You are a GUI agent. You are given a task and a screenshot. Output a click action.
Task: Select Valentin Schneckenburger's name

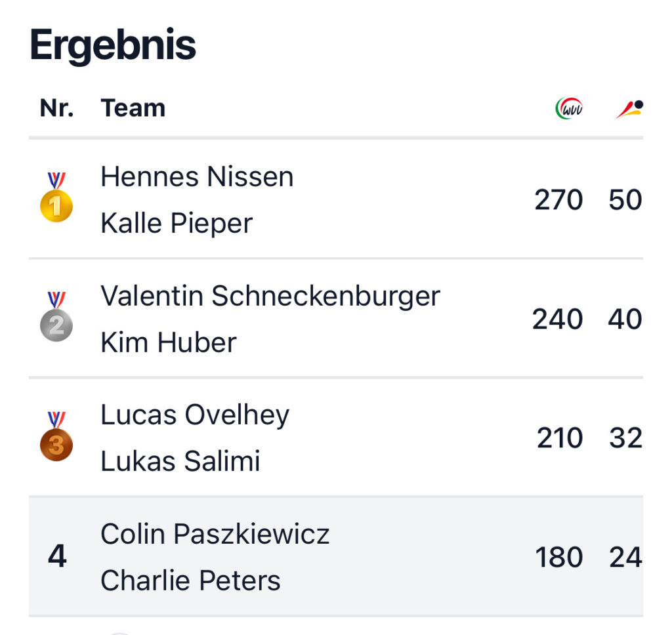tap(270, 296)
